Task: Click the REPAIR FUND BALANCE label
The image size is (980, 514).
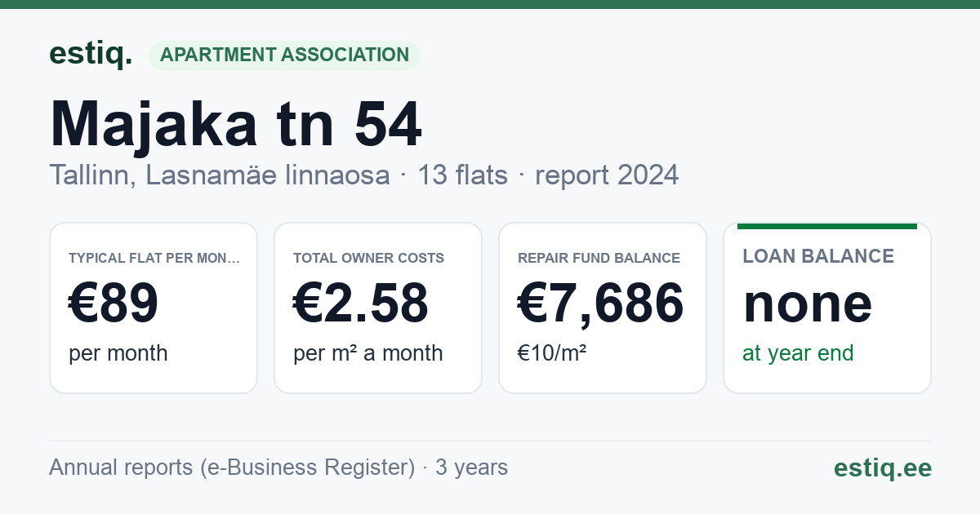Action: tap(599, 258)
